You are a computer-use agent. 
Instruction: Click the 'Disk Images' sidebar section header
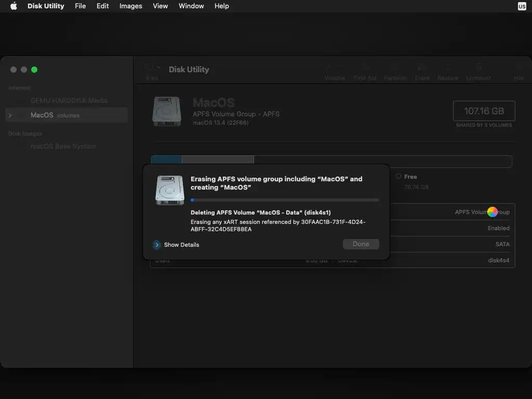pyautogui.click(x=25, y=134)
